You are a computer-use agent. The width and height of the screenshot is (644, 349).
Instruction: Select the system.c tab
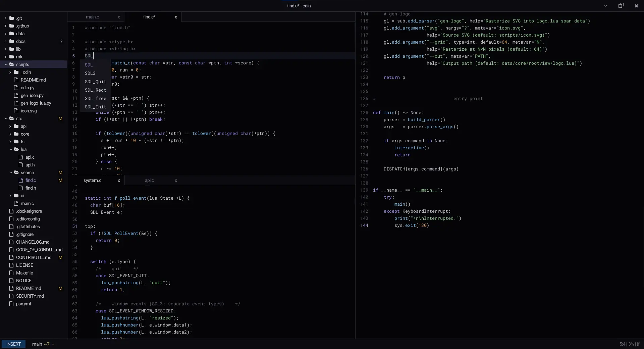pyautogui.click(x=92, y=180)
